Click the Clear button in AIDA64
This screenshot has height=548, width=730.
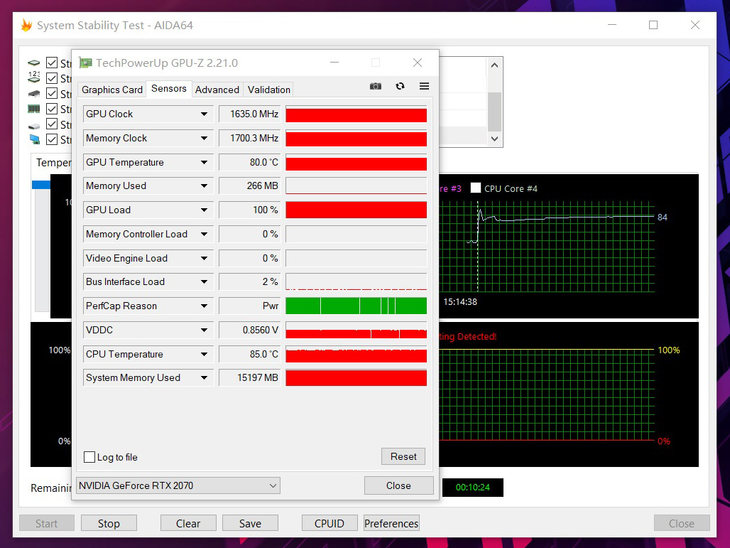[x=188, y=523]
